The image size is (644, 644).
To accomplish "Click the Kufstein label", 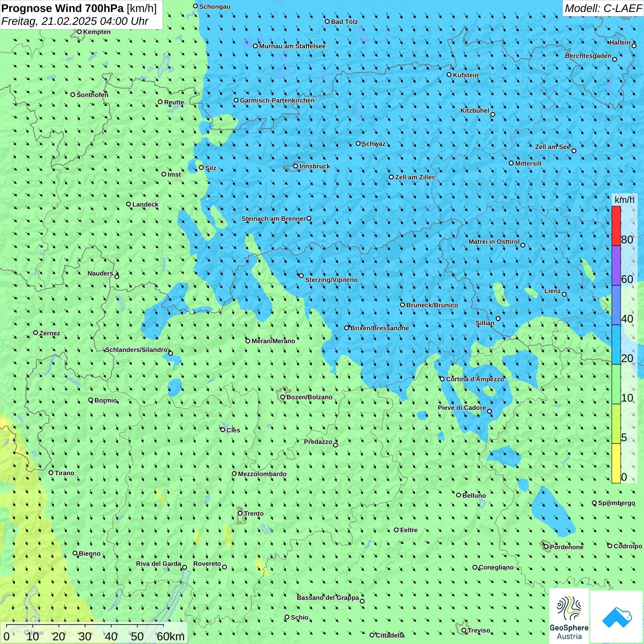I will tap(466, 75).
